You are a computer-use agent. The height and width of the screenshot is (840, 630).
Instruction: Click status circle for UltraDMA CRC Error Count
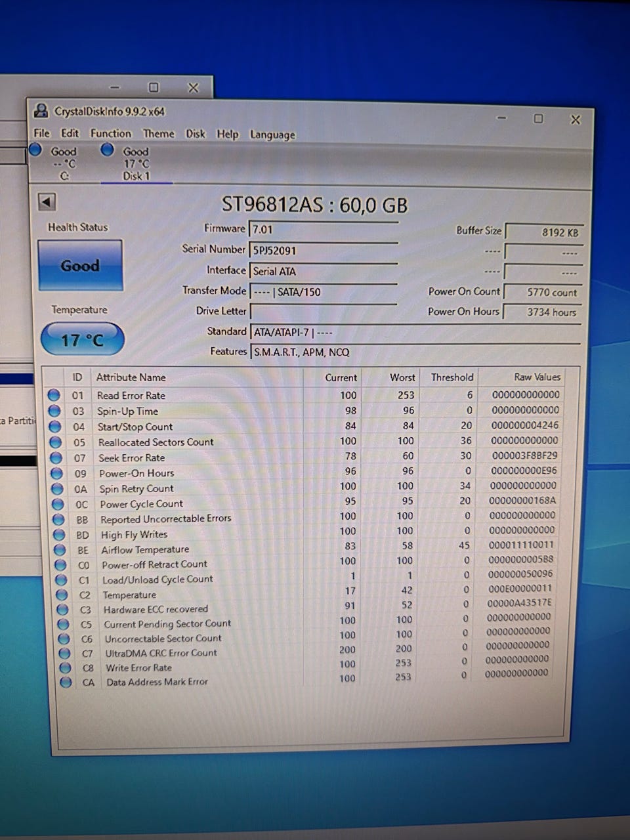pos(64,654)
